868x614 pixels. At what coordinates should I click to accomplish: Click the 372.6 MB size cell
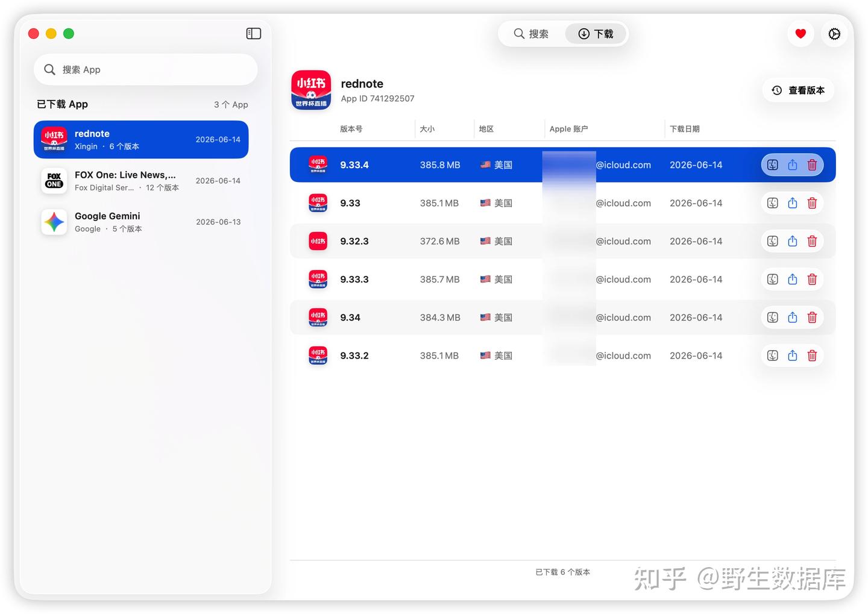[x=440, y=241]
